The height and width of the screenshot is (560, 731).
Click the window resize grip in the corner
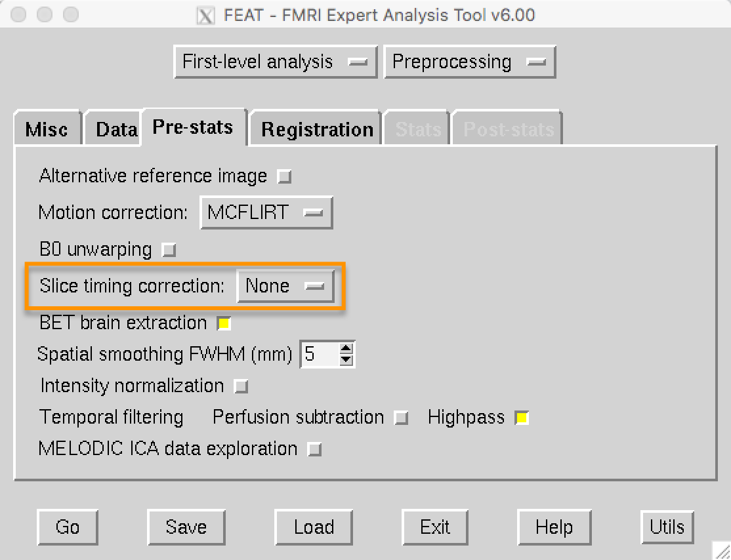pos(722,551)
